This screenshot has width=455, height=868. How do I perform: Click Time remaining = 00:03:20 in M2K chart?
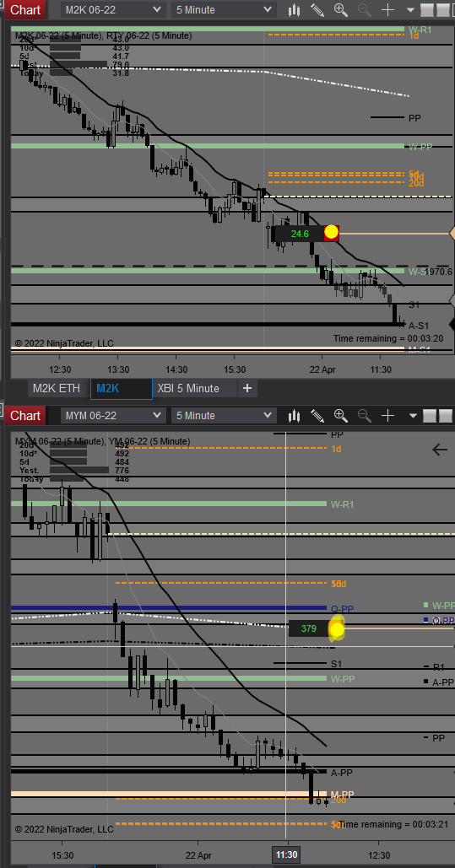point(388,338)
